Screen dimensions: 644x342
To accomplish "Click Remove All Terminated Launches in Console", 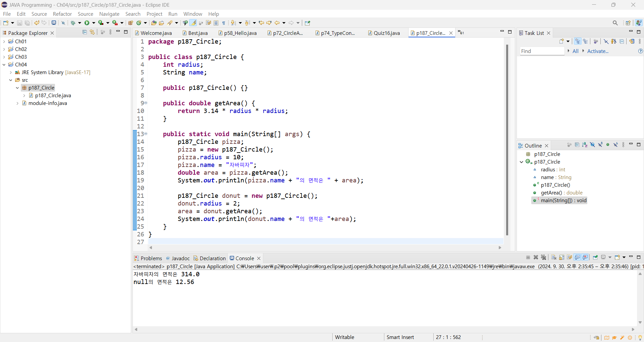I will (544, 257).
